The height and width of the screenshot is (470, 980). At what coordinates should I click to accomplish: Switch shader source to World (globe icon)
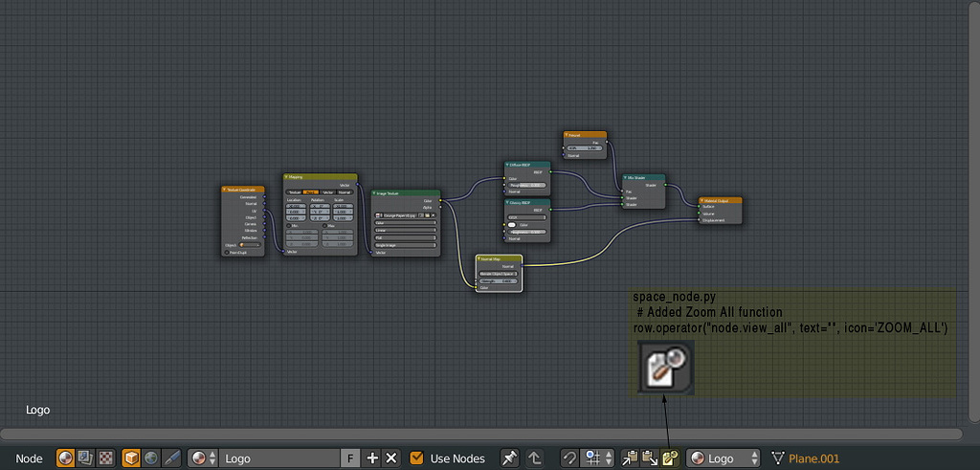[x=150, y=459]
